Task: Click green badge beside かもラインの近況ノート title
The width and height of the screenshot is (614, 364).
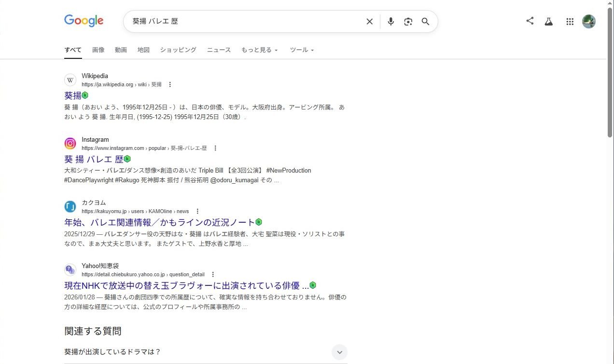Action: tap(259, 222)
